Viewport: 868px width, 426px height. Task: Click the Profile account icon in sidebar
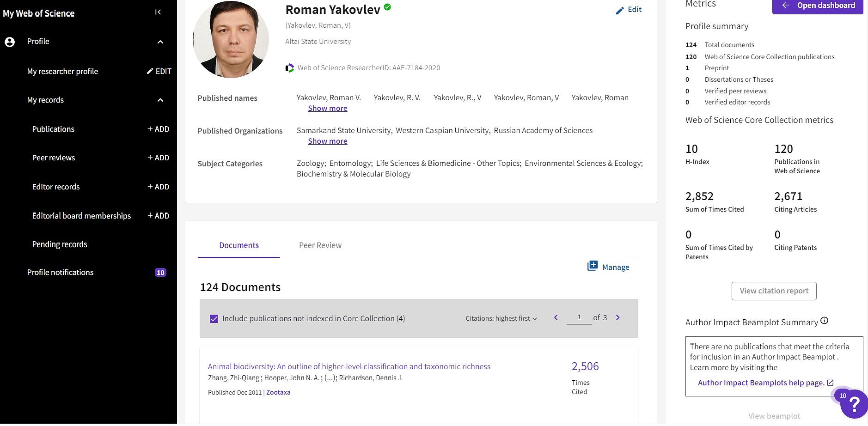click(x=10, y=42)
